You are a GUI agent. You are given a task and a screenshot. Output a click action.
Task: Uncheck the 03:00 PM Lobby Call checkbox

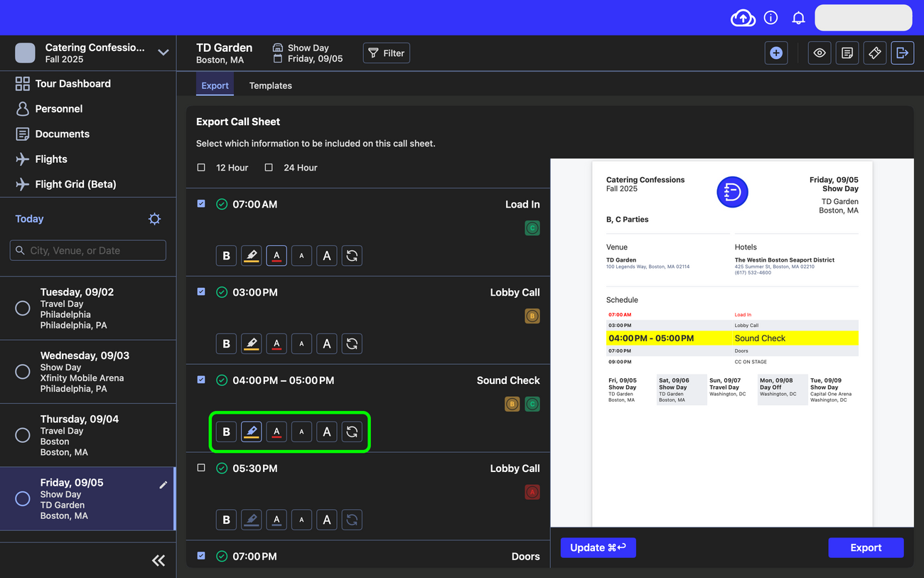[x=201, y=291]
